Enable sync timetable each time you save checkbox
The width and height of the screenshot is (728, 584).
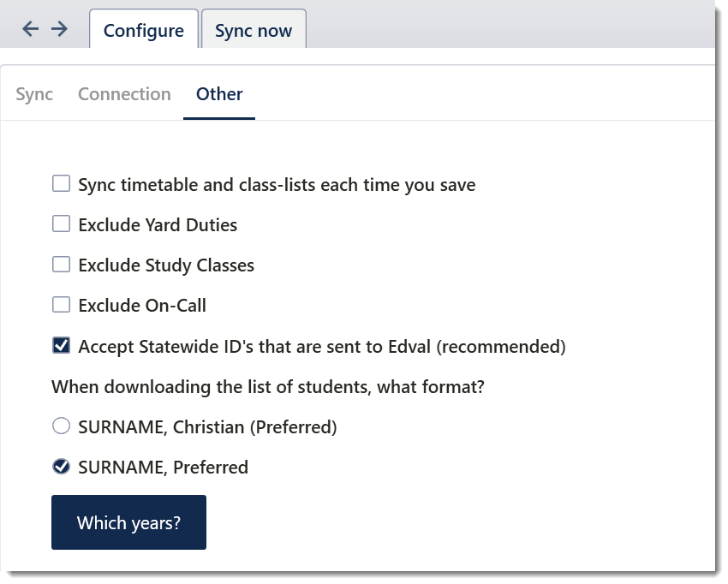point(61,184)
